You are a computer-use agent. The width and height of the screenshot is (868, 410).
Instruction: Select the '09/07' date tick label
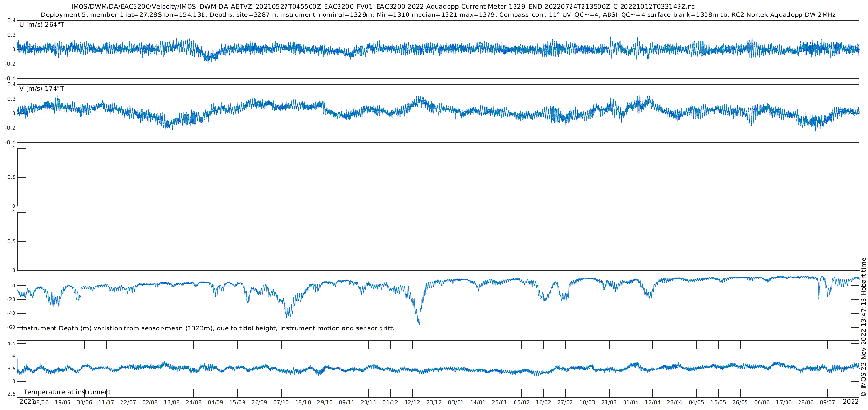pos(827,402)
